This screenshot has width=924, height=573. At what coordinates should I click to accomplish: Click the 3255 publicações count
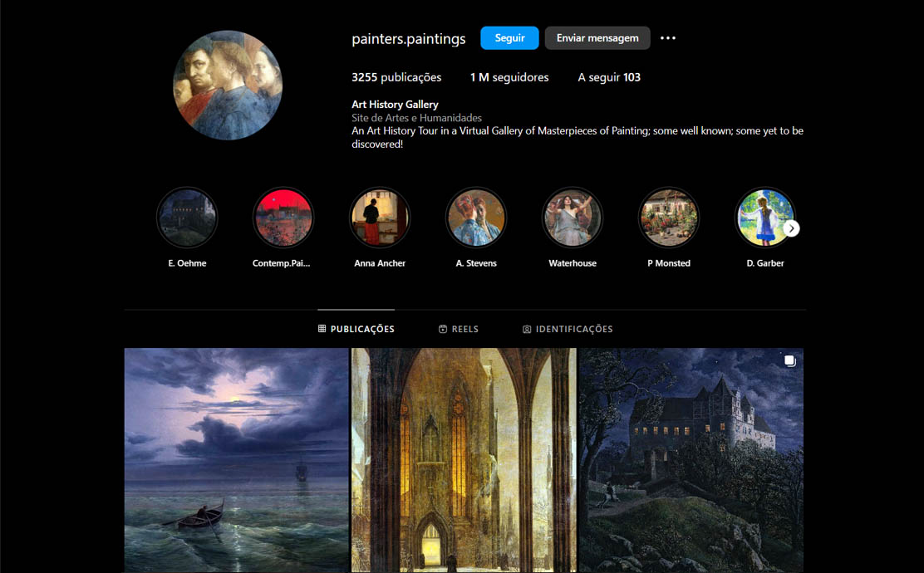click(x=396, y=77)
